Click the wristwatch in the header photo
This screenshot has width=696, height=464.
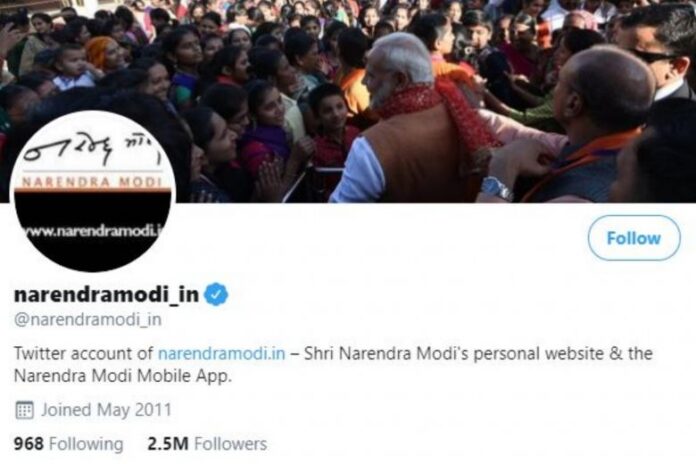coord(497,188)
